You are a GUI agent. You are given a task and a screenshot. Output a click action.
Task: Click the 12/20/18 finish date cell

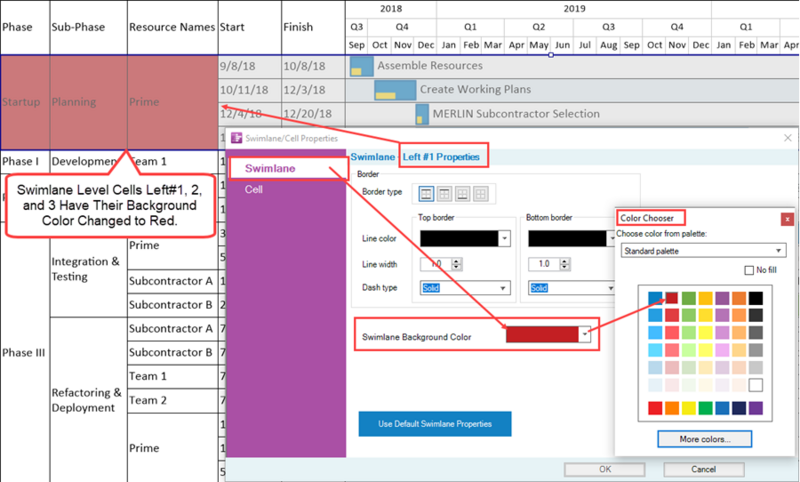click(313, 114)
